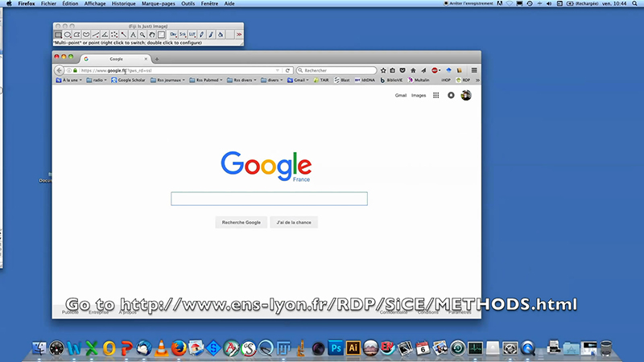Click the paper plane send icon

[x=423, y=71]
